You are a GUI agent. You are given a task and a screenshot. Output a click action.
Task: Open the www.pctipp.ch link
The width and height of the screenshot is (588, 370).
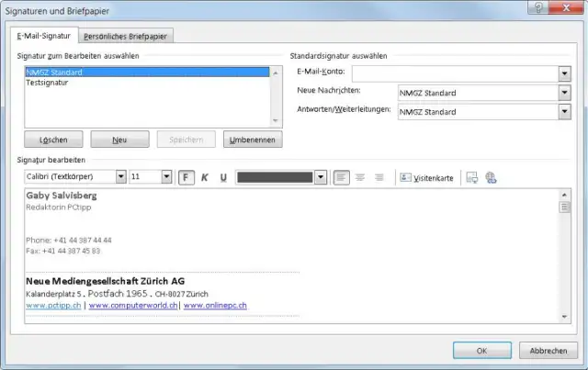[53, 305]
